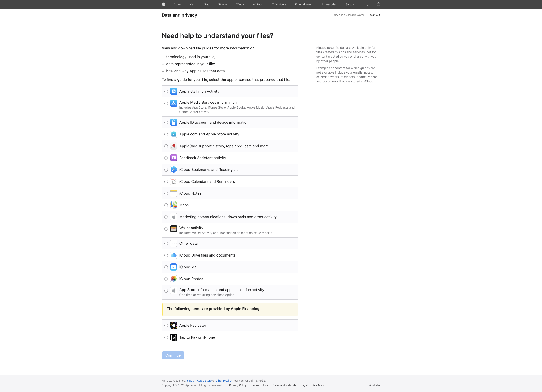Screen dimensions: 542x392
Task: Click the iCloud Calendars date icon
Action: [173, 181]
